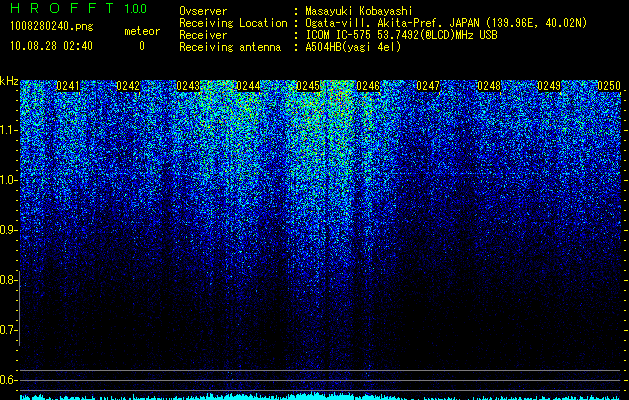The width and height of the screenshot is (629, 400).
Task: Click the 'Receiver' field label
Action: [x=203, y=35]
